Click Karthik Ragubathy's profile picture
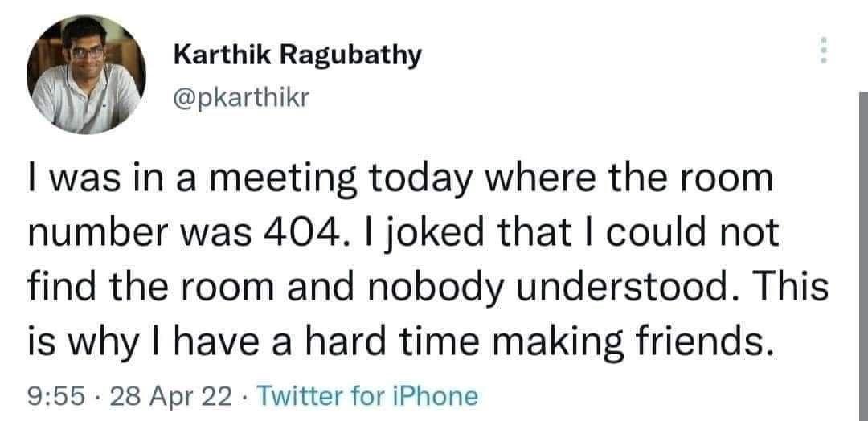 click(86, 74)
